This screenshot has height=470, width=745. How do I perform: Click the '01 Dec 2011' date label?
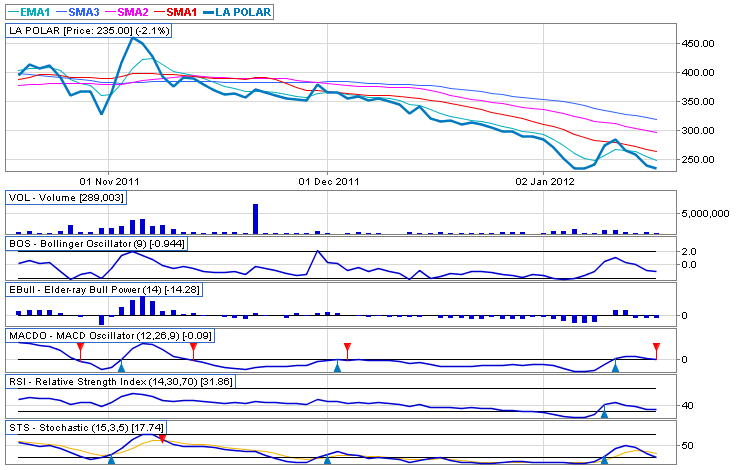[x=328, y=182]
